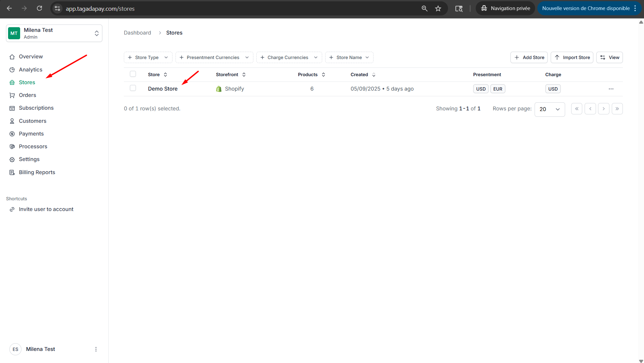The height and width of the screenshot is (363, 644).
Task: Open site information icon in address bar
Action: (57, 8)
